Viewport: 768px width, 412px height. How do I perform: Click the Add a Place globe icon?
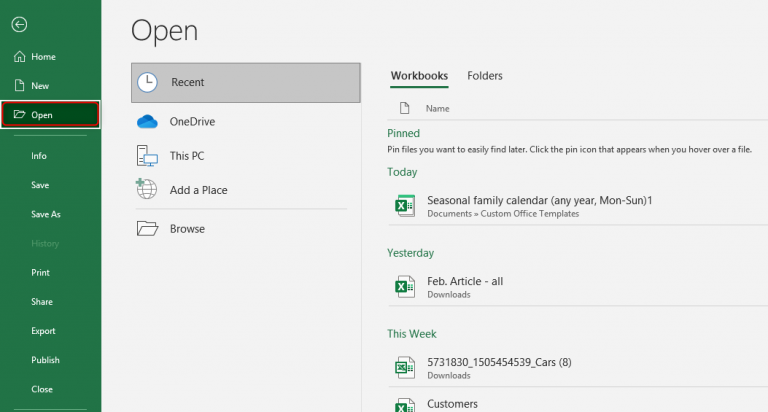pos(147,190)
